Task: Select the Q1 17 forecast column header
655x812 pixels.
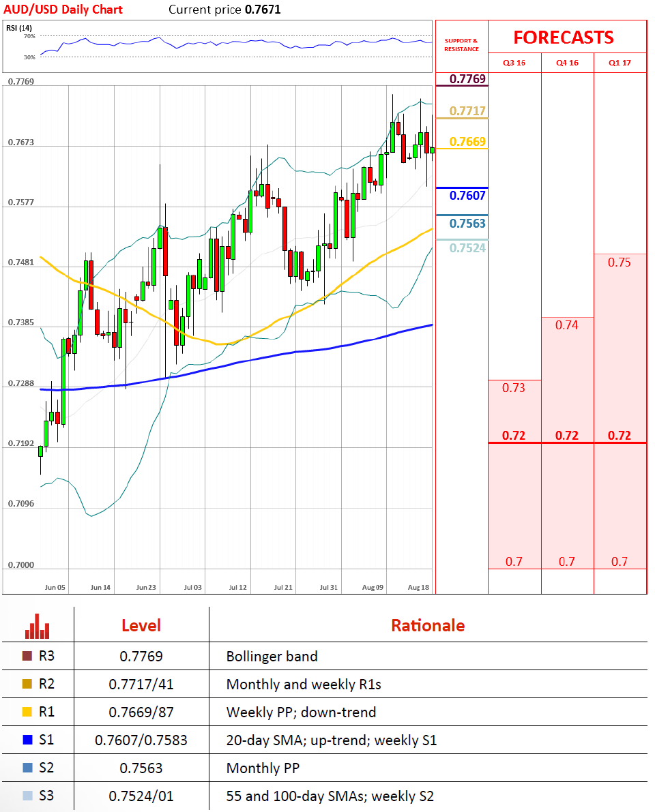Action: click(x=620, y=63)
